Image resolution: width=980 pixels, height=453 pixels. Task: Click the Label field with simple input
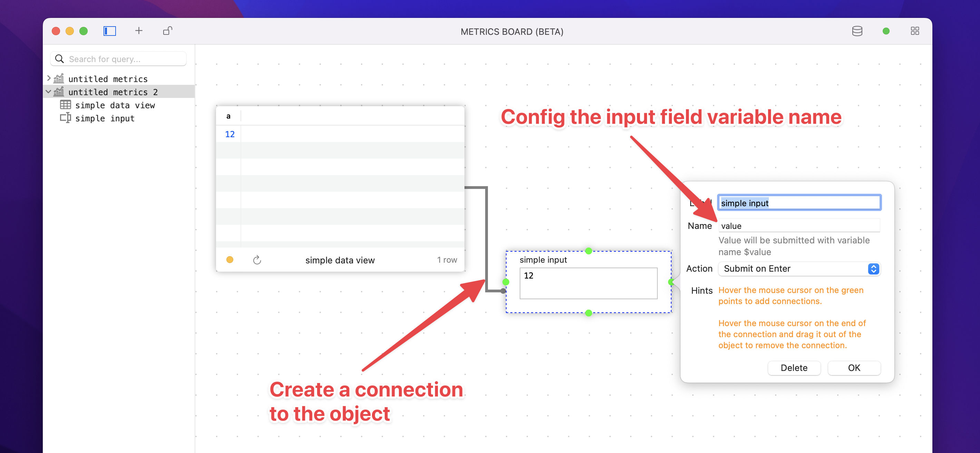(x=799, y=203)
